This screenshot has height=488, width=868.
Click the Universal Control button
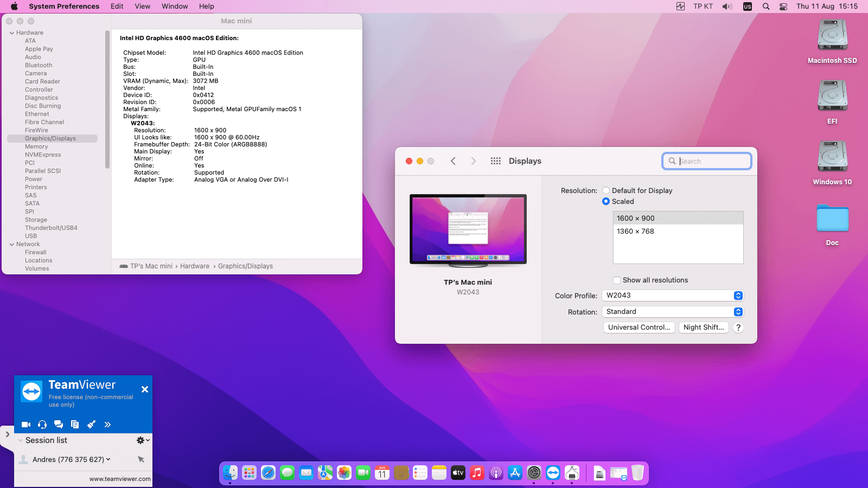[639, 328]
